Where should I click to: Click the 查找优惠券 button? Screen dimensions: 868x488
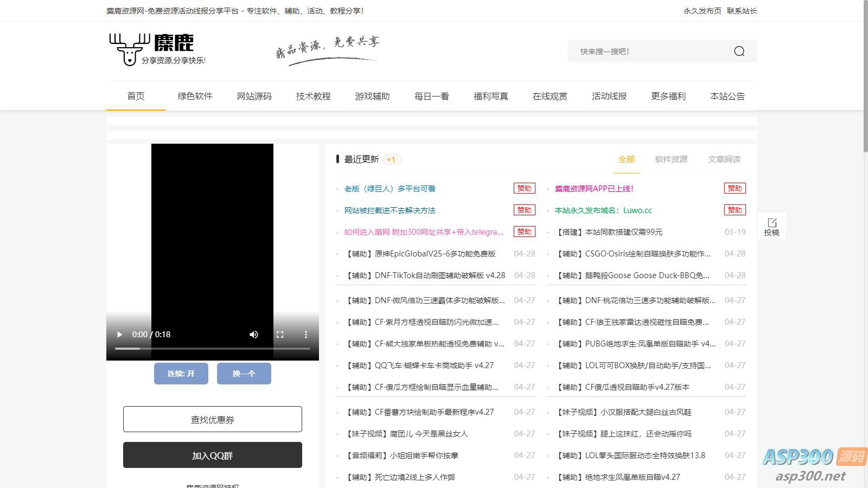click(x=212, y=420)
